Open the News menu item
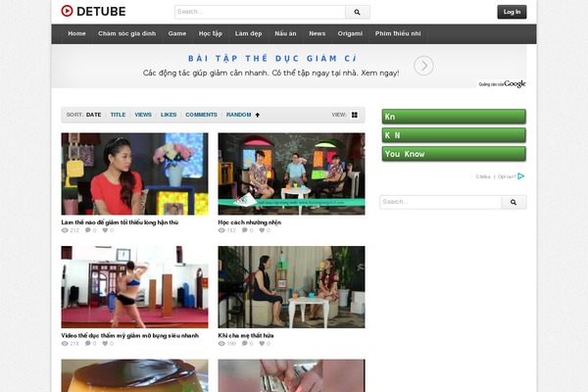This screenshot has width=588, height=392. tap(318, 33)
